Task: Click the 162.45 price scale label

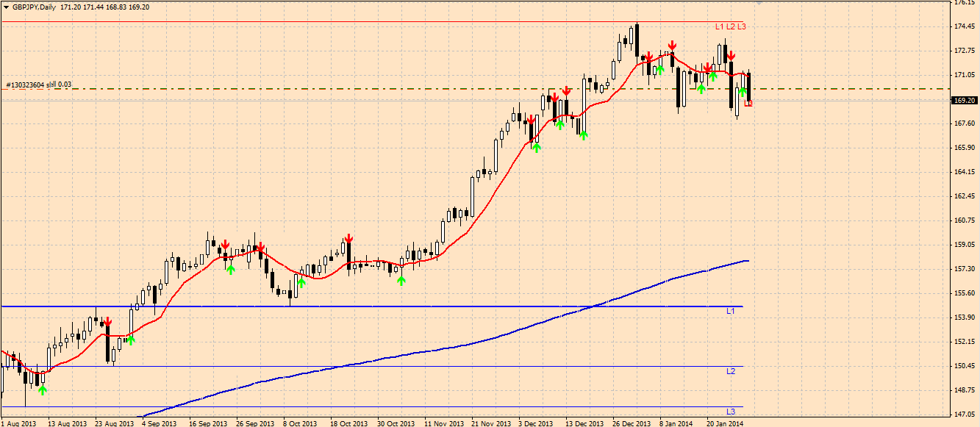Action: 964,196
